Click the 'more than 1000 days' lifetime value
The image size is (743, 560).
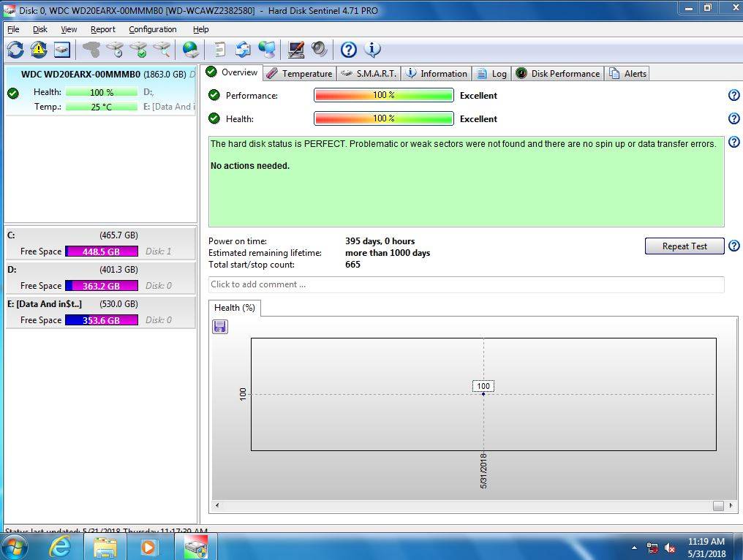388,253
